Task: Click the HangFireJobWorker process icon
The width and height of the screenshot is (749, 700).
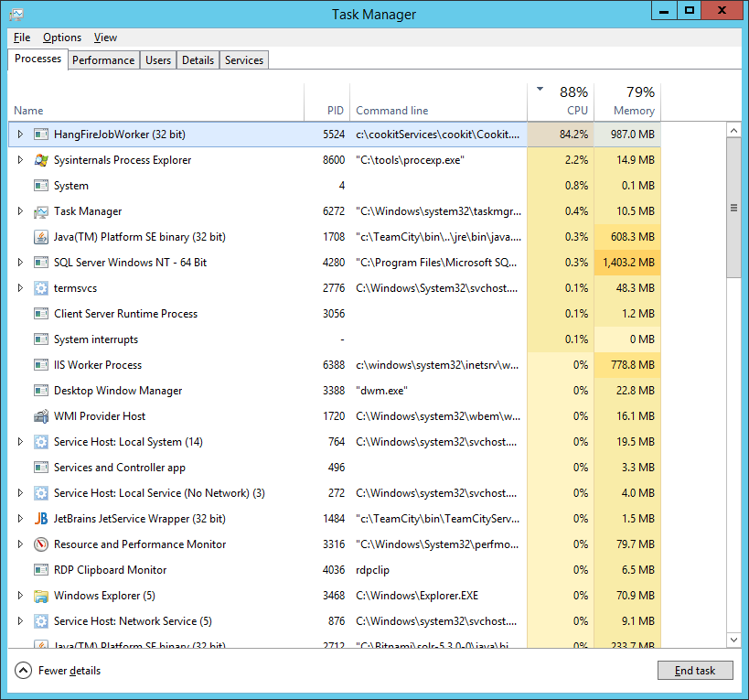Action: tap(41, 135)
